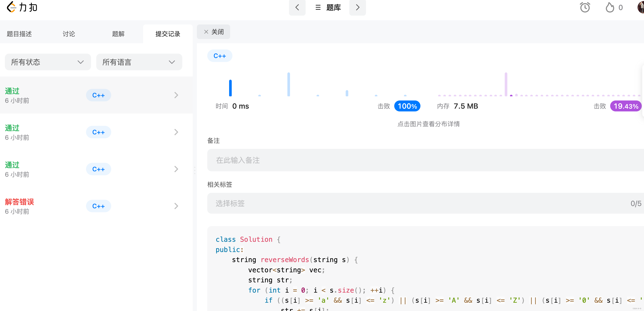Switch to the 讨论 tab

[x=69, y=34]
